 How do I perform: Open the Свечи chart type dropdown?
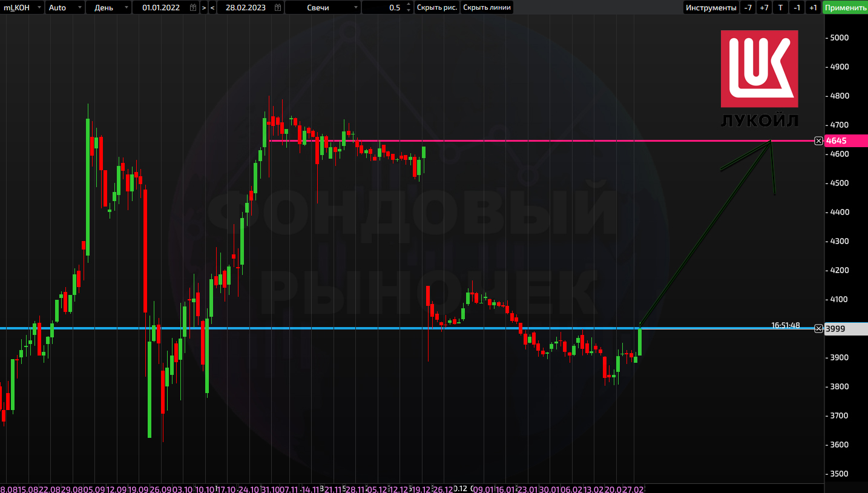(x=323, y=7)
